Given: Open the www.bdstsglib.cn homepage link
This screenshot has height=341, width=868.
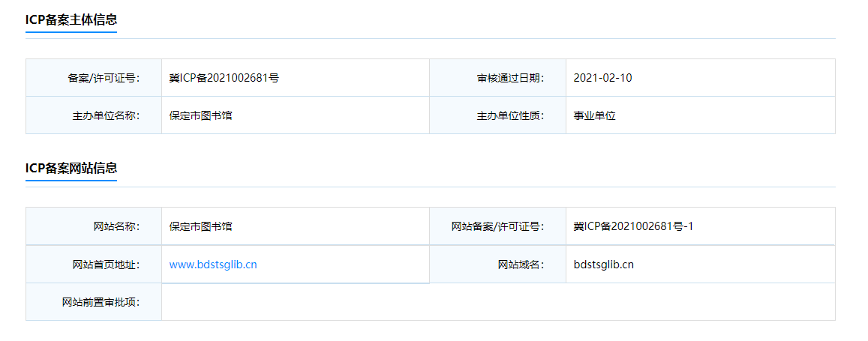Looking at the screenshot, I should pos(213,265).
